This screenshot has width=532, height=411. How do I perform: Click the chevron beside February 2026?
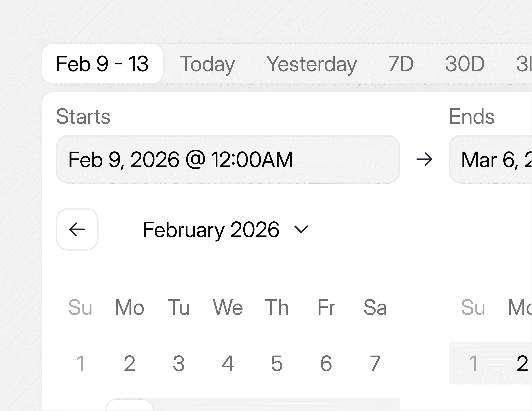tap(301, 229)
